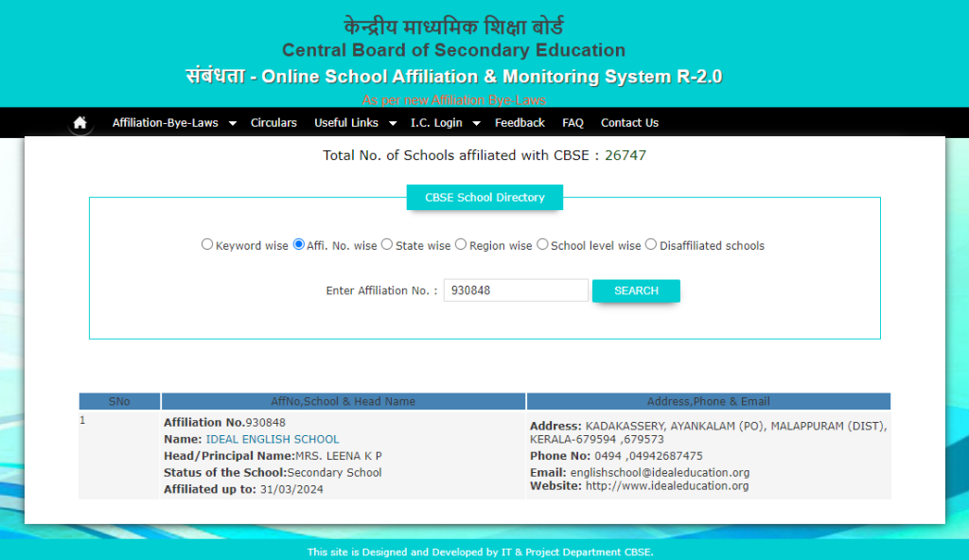Expand the Affiliation-Bye-Laws dropdown arrow
The image size is (969, 560).
click(x=233, y=124)
